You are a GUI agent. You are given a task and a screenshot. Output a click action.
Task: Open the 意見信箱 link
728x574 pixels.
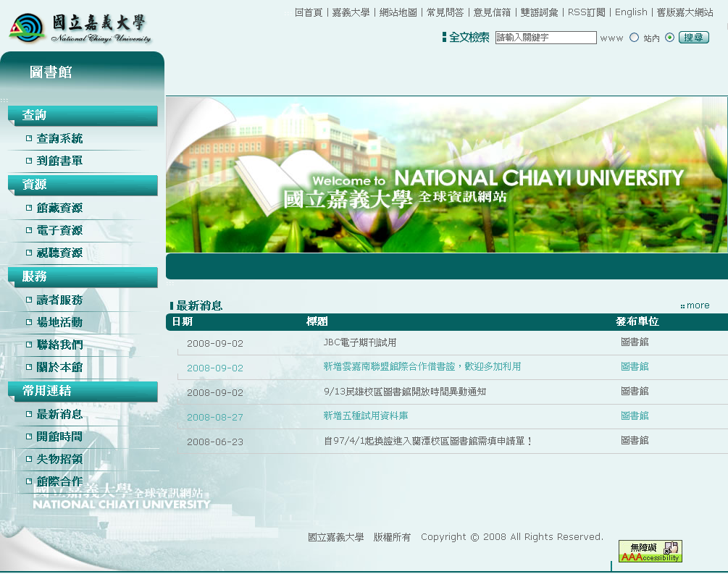tap(492, 12)
